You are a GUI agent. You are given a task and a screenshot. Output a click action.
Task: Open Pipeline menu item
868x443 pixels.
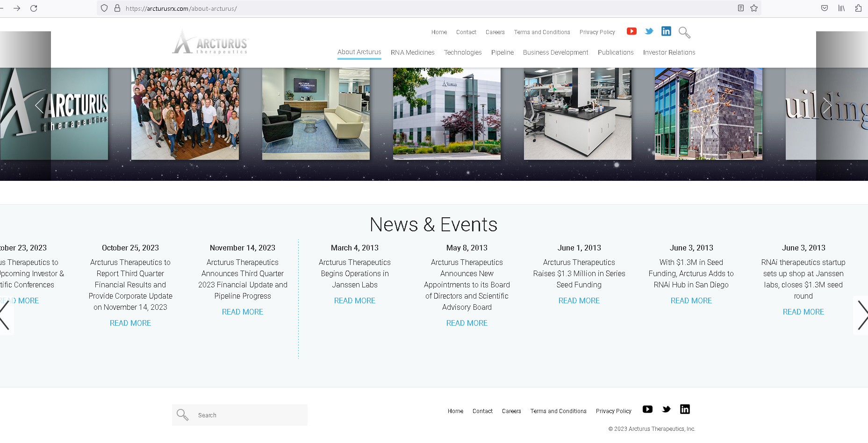pyautogui.click(x=502, y=52)
